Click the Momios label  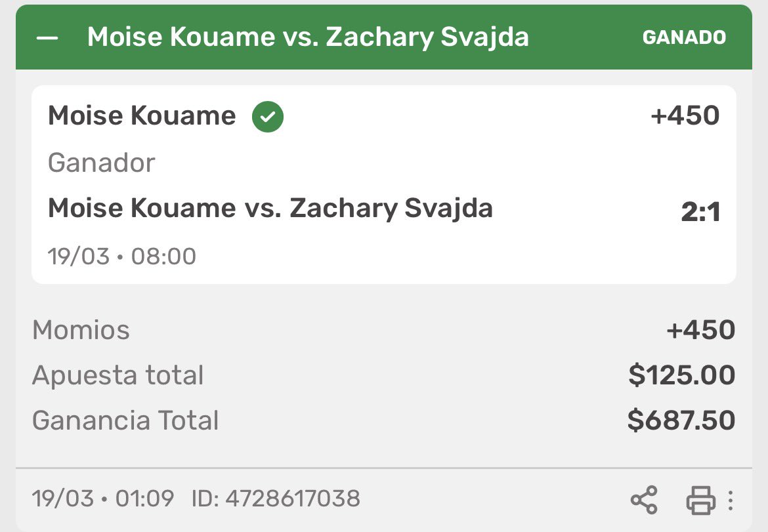pyautogui.click(x=81, y=330)
